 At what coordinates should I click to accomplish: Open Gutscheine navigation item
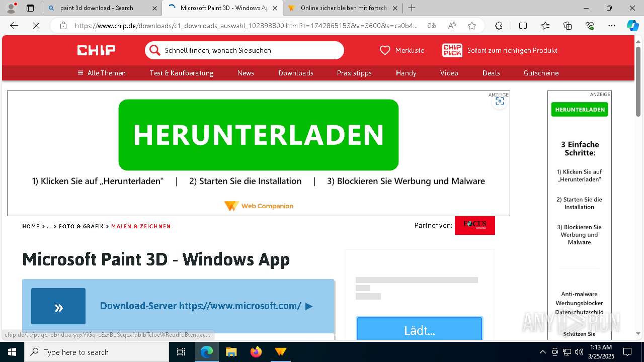click(x=541, y=73)
